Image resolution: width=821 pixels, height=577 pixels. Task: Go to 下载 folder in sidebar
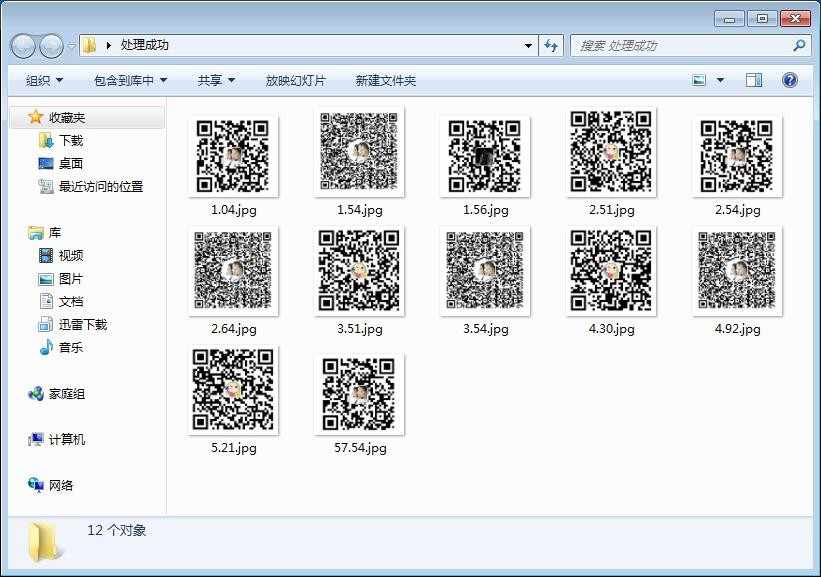click(x=71, y=140)
